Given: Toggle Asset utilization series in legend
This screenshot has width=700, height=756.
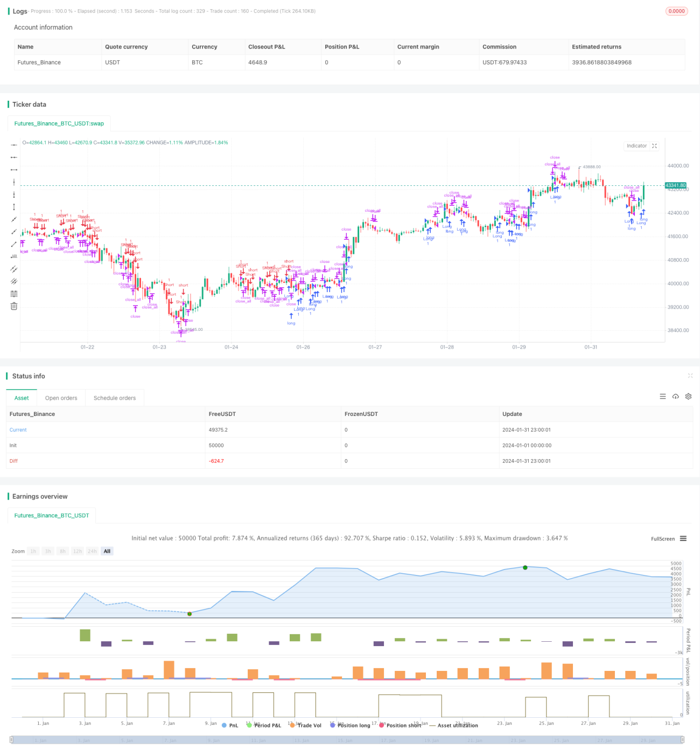Looking at the screenshot, I should click(454, 725).
